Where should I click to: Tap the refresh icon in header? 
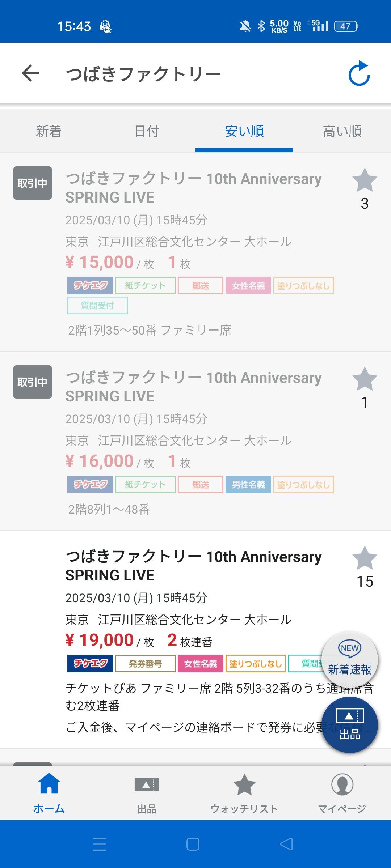tap(359, 73)
